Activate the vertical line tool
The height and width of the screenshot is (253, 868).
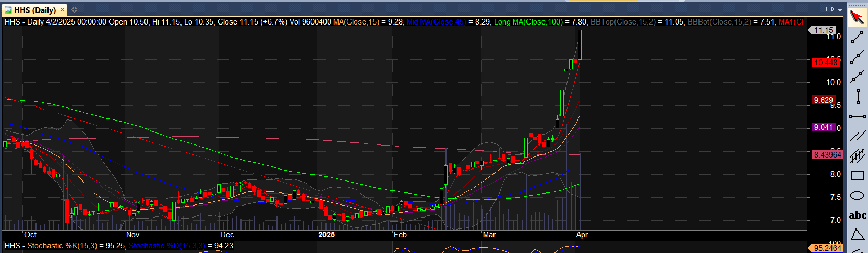(x=857, y=97)
